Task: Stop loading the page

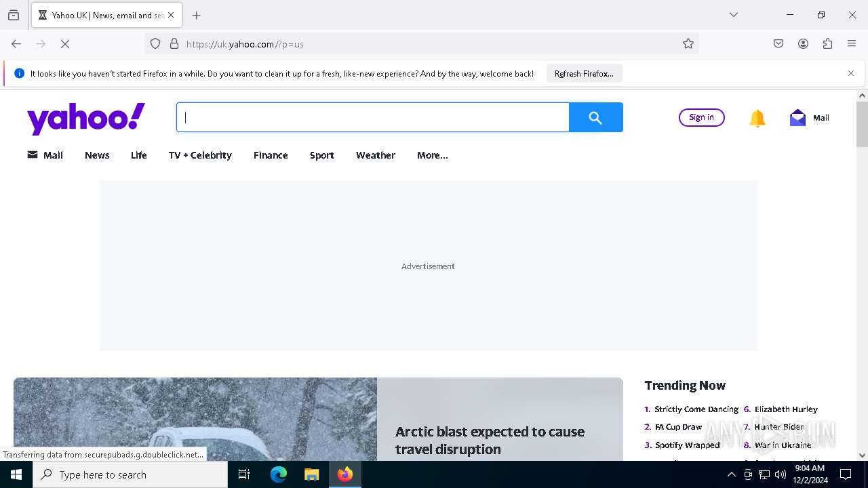Action: pyautogui.click(x=65, y=44)
